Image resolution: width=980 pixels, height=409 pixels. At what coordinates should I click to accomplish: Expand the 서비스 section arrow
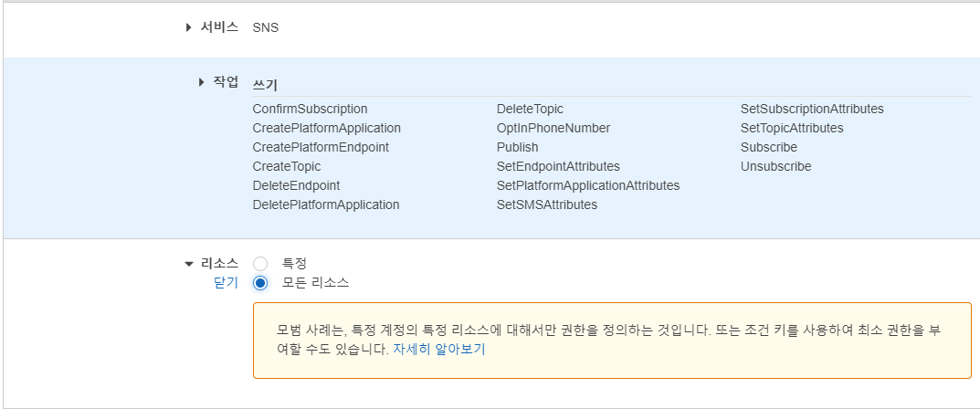click(189, 27)
